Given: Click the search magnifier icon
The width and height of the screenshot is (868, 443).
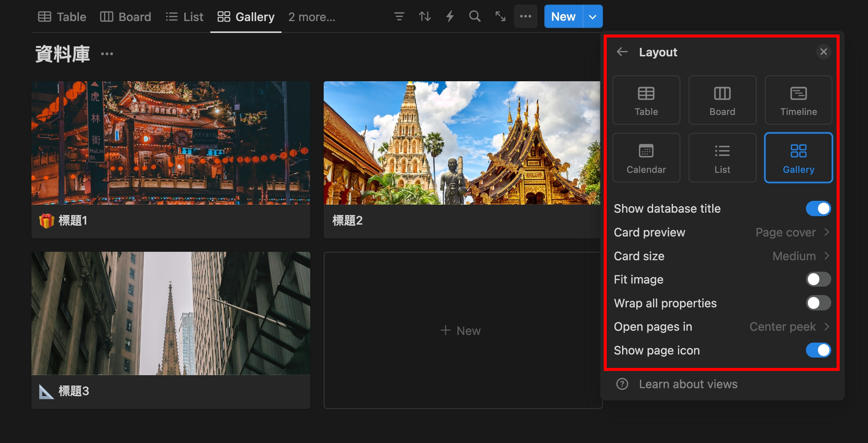Looking at the screenshot, I should [475, 16].
